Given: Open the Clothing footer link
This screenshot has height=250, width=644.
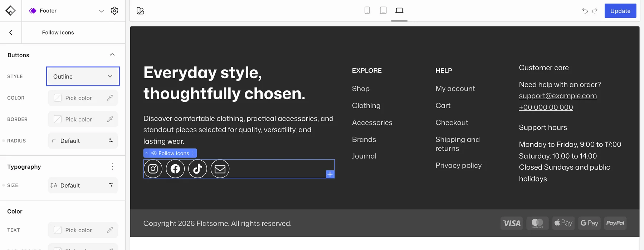Looking at the screenshot, I should click(366, 106).
